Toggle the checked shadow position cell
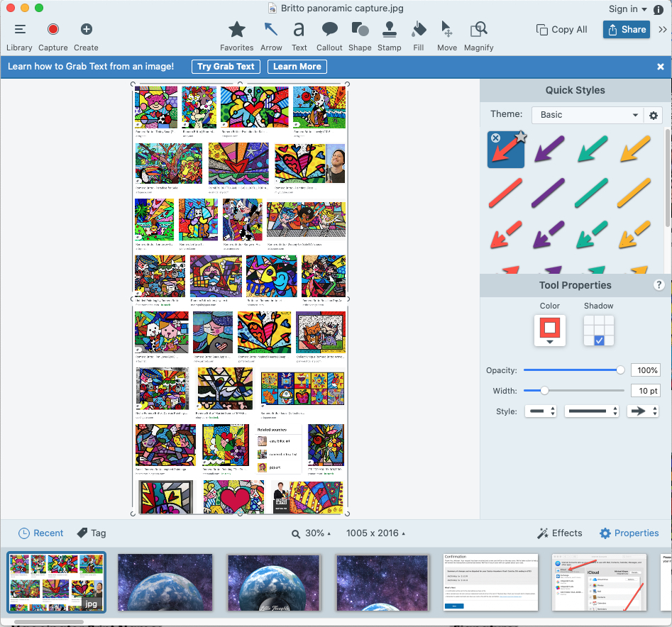Image resolution: width=672 pixels, height=627 pixels. 599,340
